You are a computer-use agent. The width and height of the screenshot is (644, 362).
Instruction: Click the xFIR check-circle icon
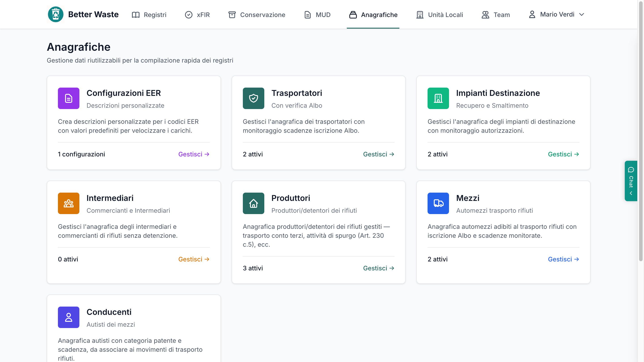pyautogui.click(x=189, y=15)
